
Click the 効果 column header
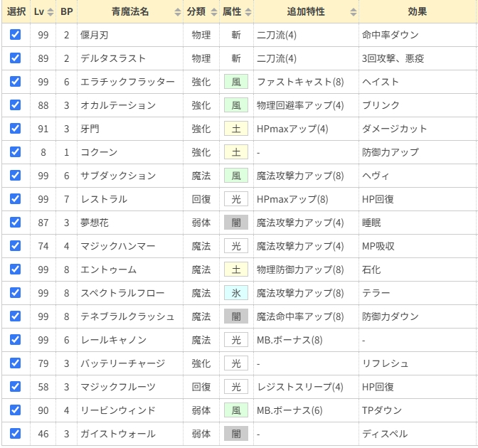click(x=418, y=12)
